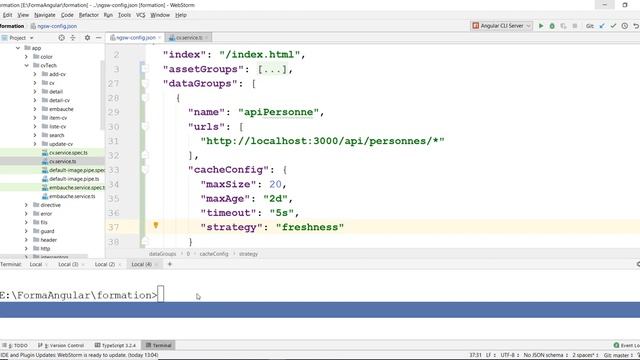Image resolution: width=640 pixels, height=360 pixels.
Task: Click the update notification in the status bar
Action: [x=80, y=355]
